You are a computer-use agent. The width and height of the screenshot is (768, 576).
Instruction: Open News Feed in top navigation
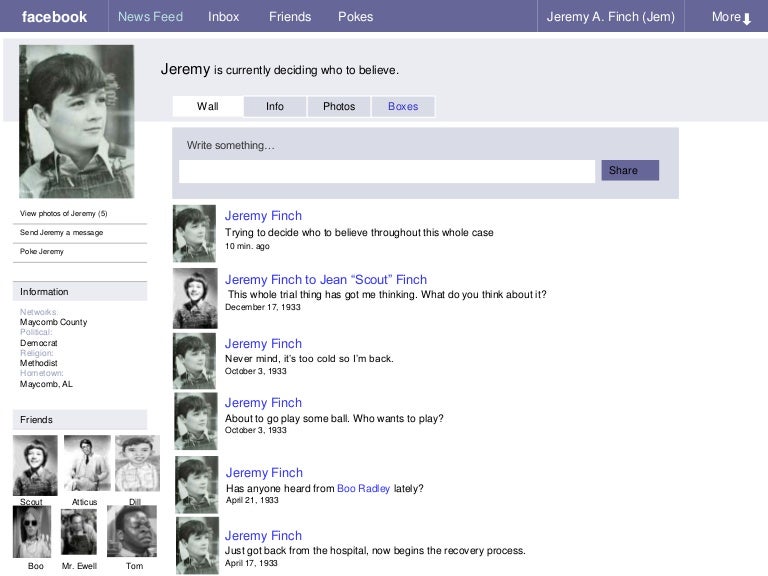(150, 17)
